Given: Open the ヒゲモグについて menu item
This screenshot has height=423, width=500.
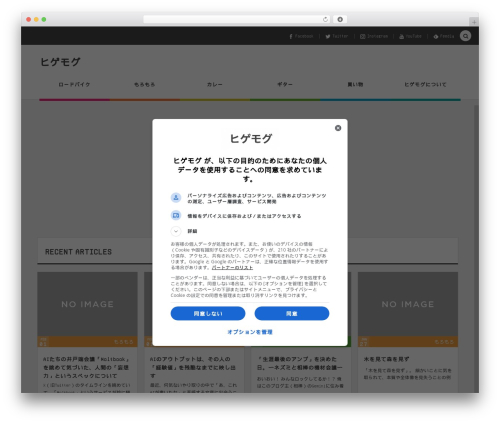Looking at the screenshot, I should point(425,84).
